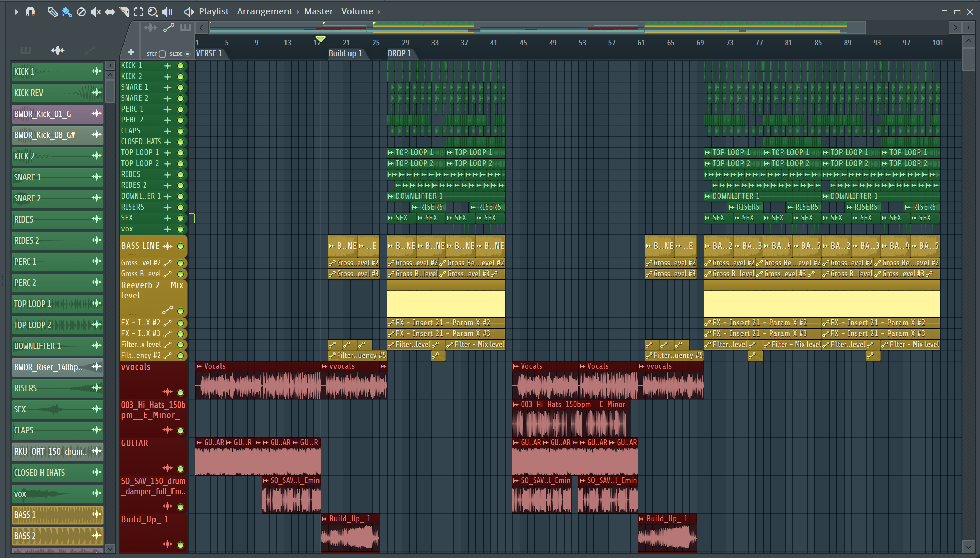The height and width of the screenshot is (558, 980).
Task: Mute the BASS LINE playlist track
Action: 180,246
